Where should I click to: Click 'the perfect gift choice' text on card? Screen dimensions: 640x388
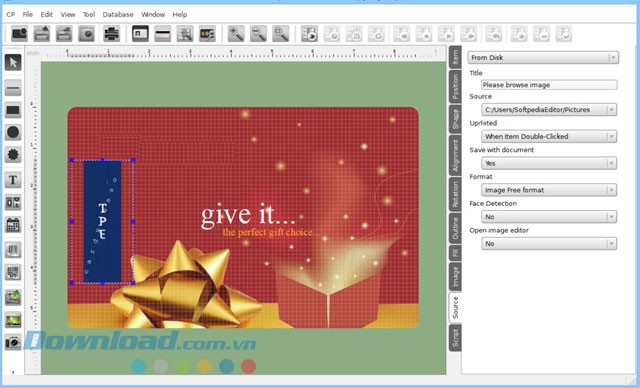click(x=270, y=233)
